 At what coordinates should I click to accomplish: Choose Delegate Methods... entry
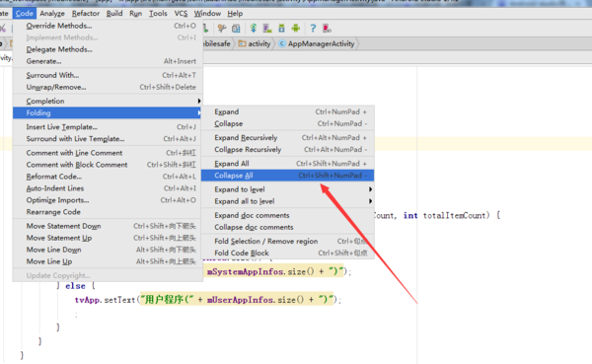[108, 49]
